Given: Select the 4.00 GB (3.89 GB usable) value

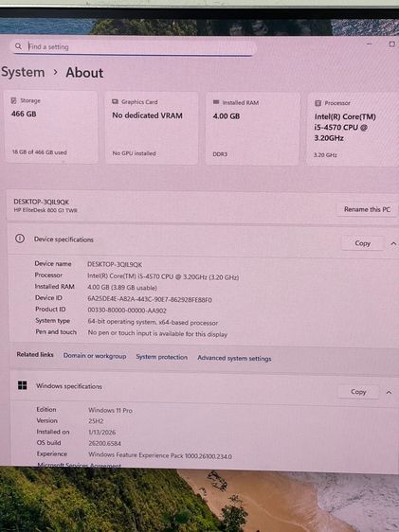Looking at the screenshot, I should (122, 288).
